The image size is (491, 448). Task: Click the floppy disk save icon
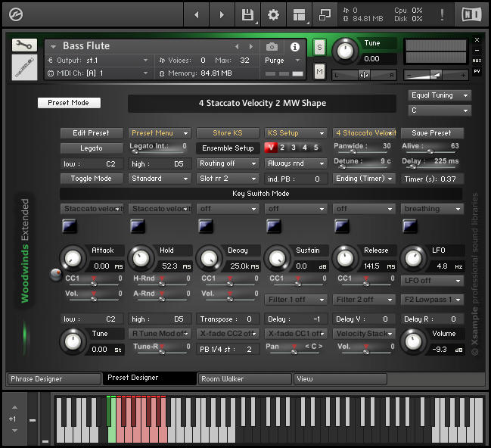pyautogui.click(x=247, y=14)
